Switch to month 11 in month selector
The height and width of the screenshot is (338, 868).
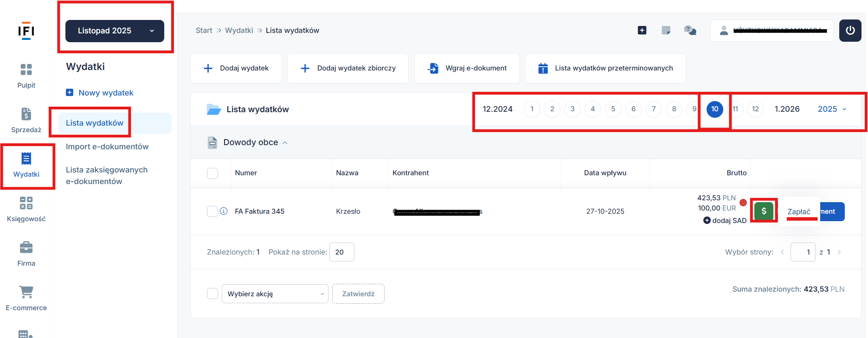pos(736,109)
